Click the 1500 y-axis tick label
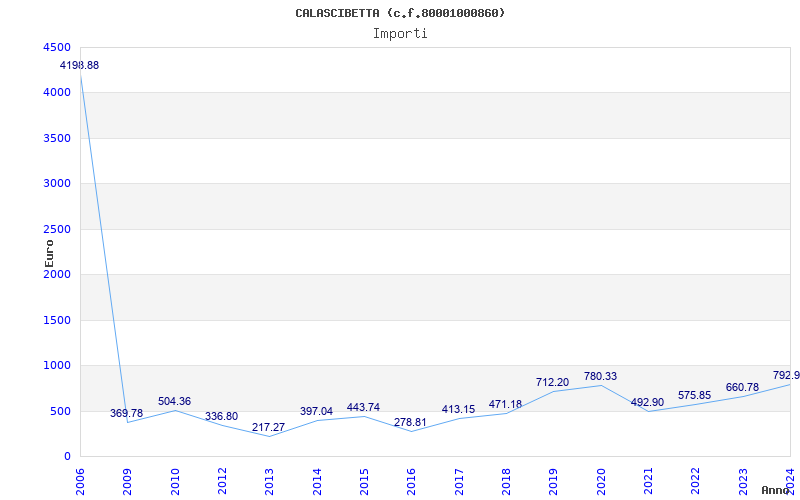This screenshot has width=800, height=500. 56,320
